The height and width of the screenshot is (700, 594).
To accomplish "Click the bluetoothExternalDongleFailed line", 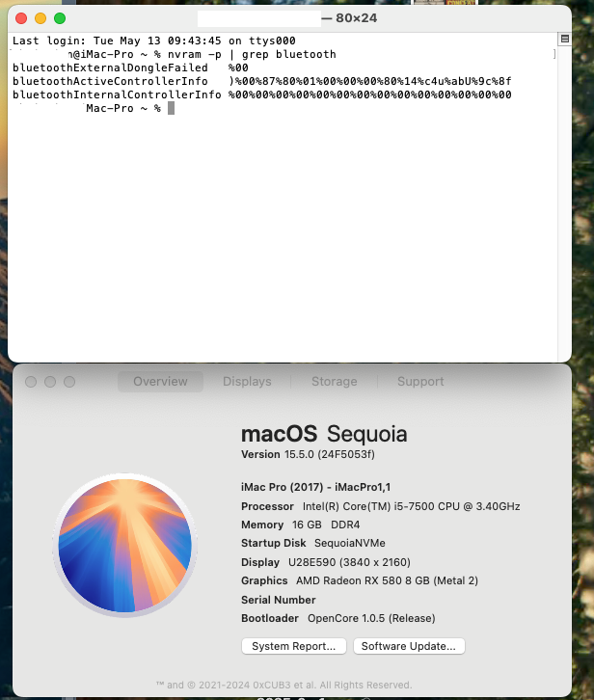I will pyautogui.click(x=130, y=67).
